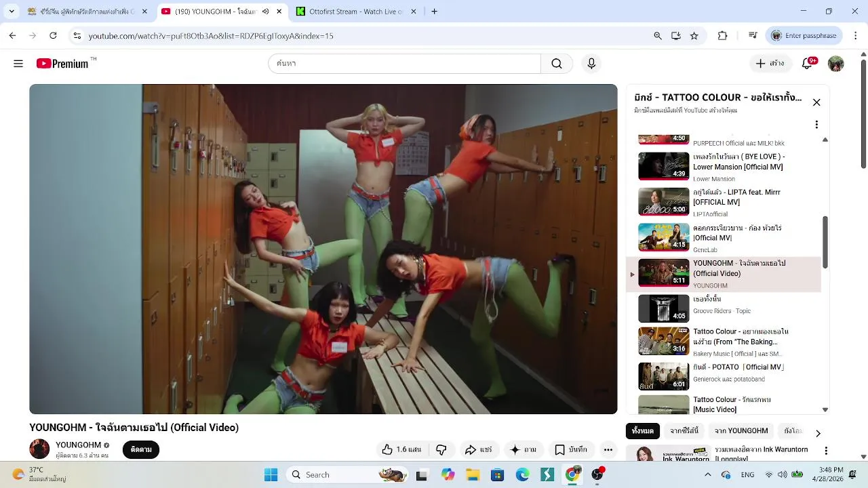Open media controls in browser toolbar

tap(753, 36)
